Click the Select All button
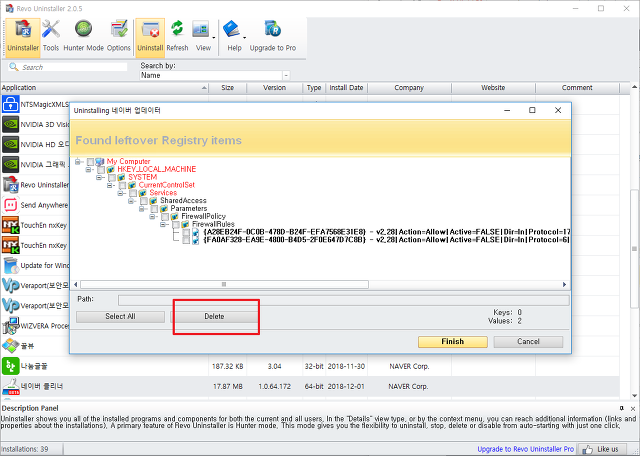640x456 pixels. 120,317
